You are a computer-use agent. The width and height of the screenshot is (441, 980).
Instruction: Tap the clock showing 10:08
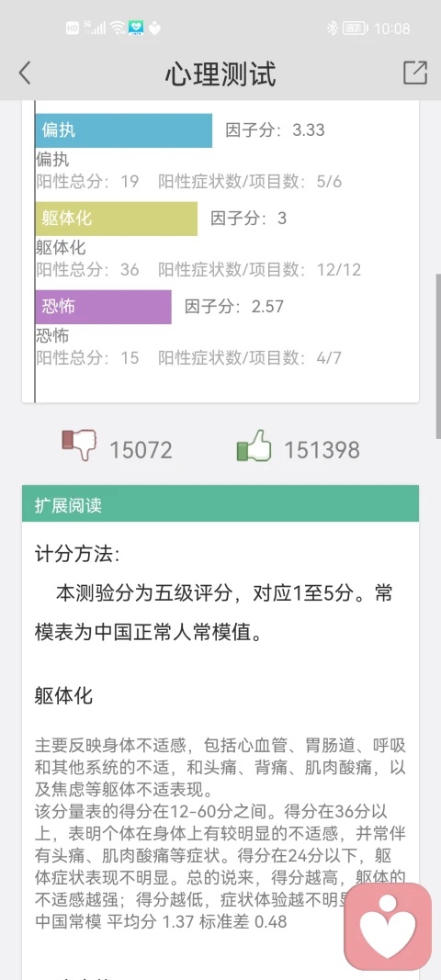(392, 28)
